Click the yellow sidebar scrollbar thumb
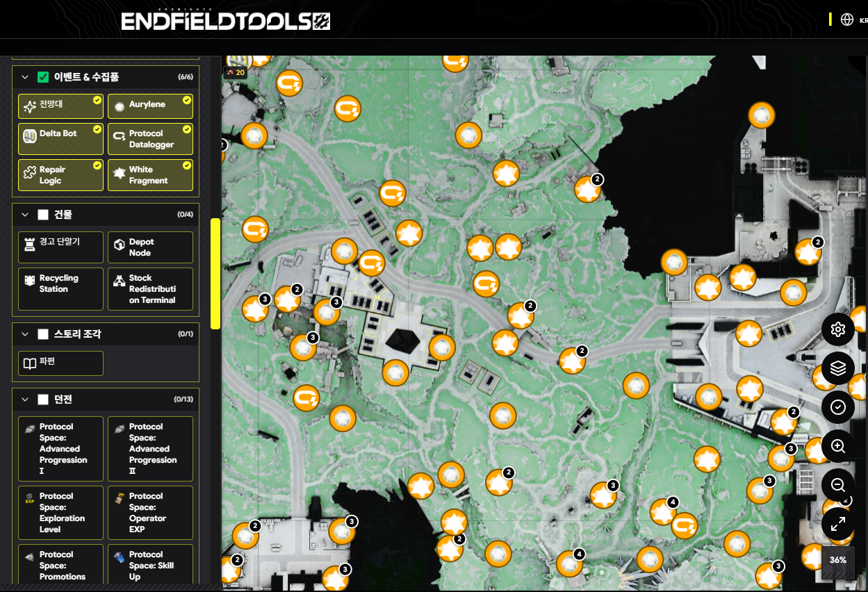This screenshot has height=592, width=868. 215,274
